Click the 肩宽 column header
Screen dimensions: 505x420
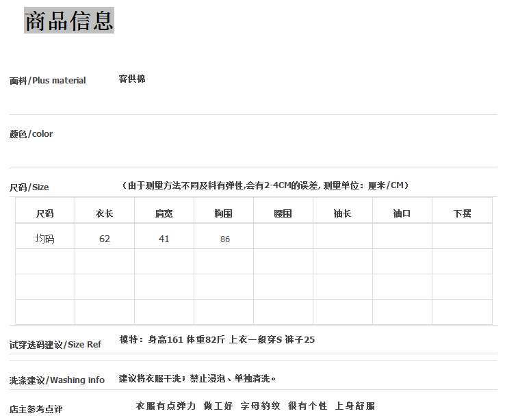164,213
